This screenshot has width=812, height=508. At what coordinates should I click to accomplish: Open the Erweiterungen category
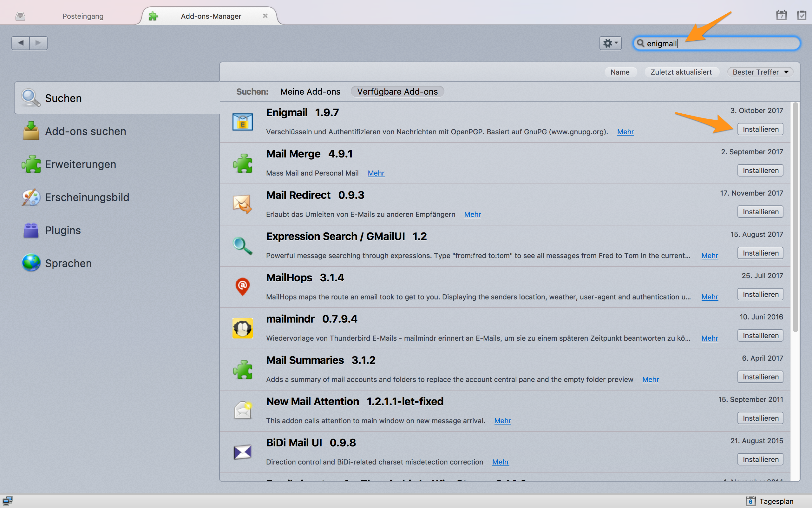(x=117, y=164)
